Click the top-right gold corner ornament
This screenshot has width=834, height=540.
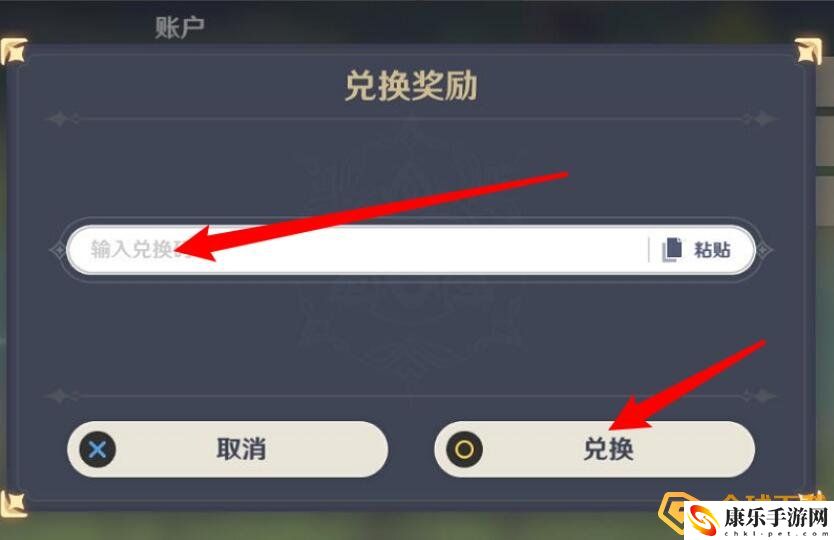[808, 52]
